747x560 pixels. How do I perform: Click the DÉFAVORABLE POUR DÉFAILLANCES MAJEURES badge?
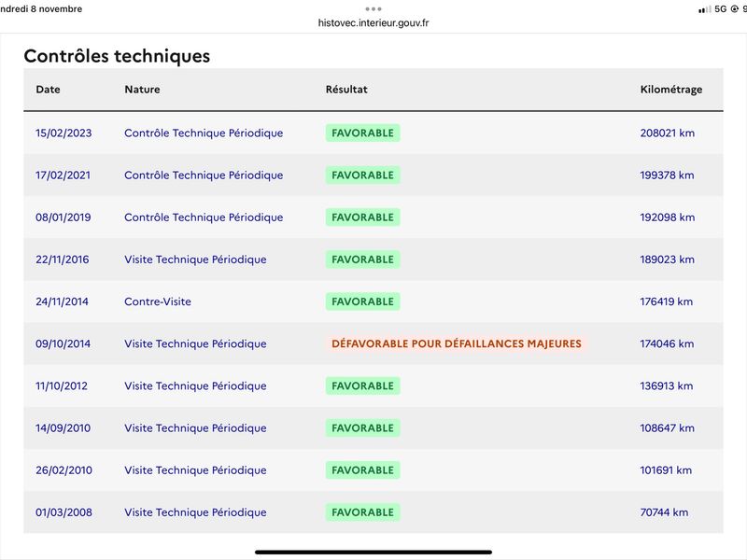pyautogui.click(x=457, y=343)
